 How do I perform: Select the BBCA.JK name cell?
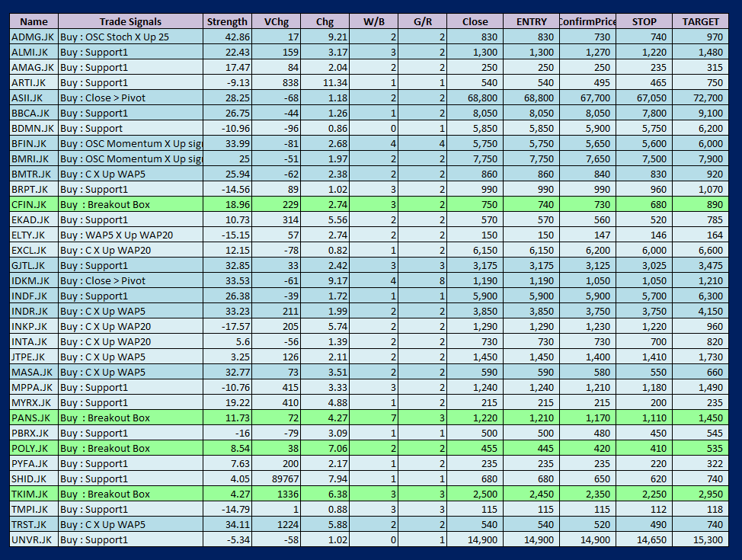click(34, 113)
